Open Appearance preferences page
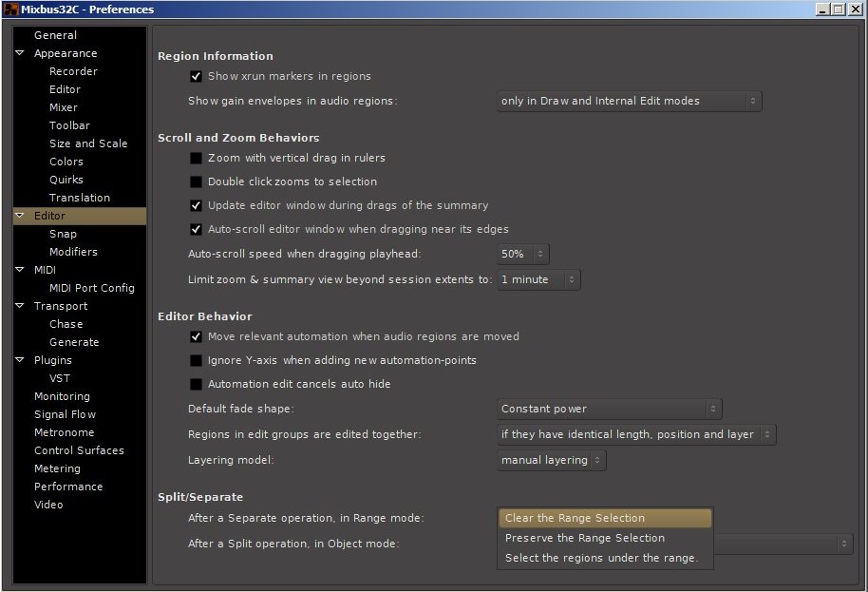868x592 pixels. pyautogui.click(x=66, y=53)
